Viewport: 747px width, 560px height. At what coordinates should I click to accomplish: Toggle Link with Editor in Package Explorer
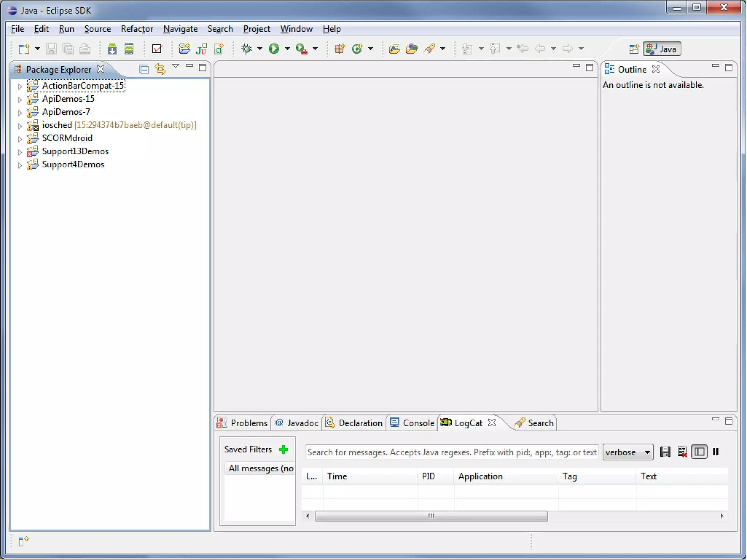pyautogui.click(x=160, y=69)
